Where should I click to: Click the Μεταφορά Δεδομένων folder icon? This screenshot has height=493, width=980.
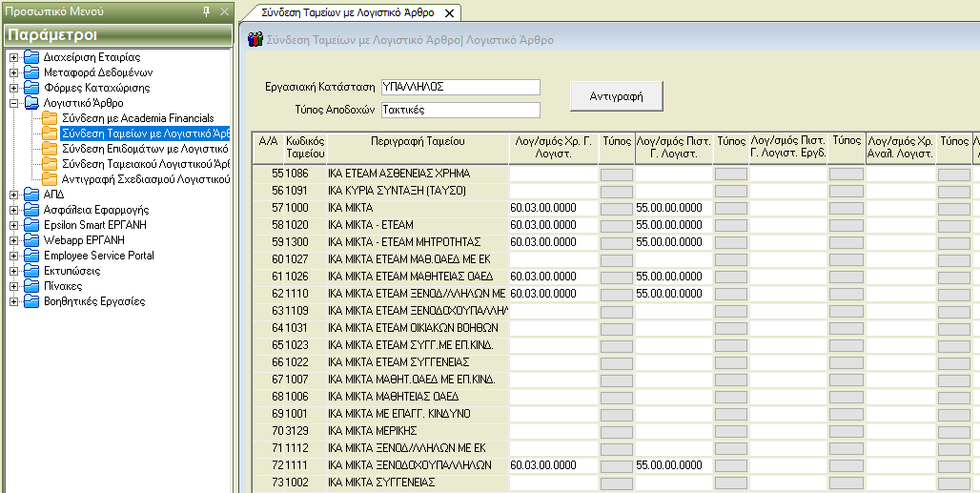(x=32, y=72)
